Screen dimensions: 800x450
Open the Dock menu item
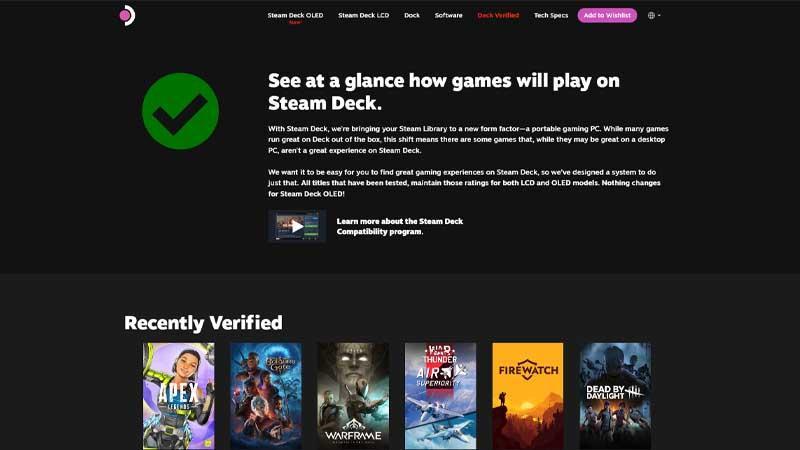click(412, 15)
